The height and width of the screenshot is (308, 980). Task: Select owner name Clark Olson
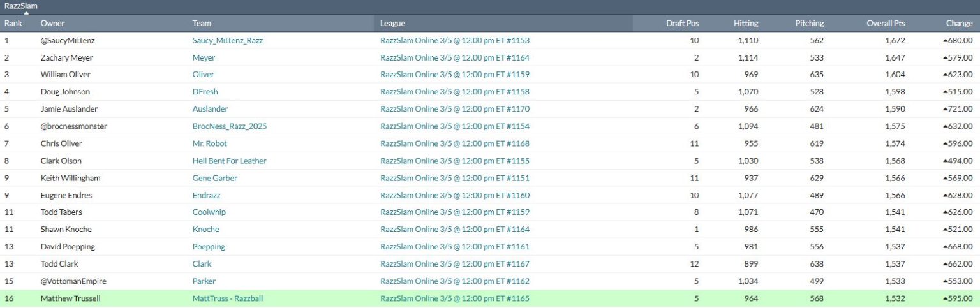61,161
